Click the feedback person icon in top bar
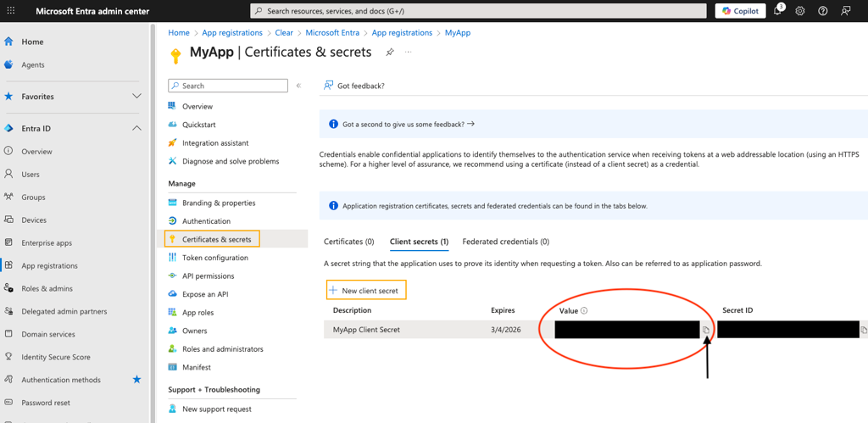 pos(845,11)
